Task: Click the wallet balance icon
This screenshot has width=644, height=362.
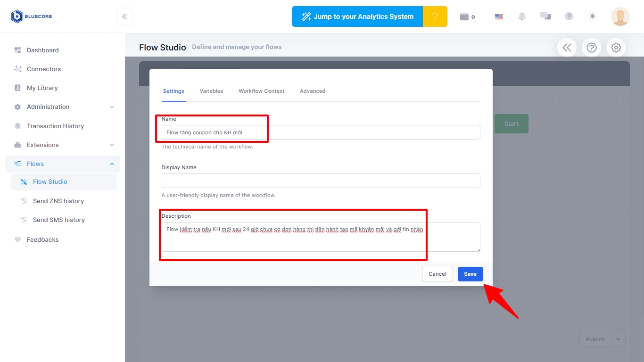Action: [x=465, y=16]
